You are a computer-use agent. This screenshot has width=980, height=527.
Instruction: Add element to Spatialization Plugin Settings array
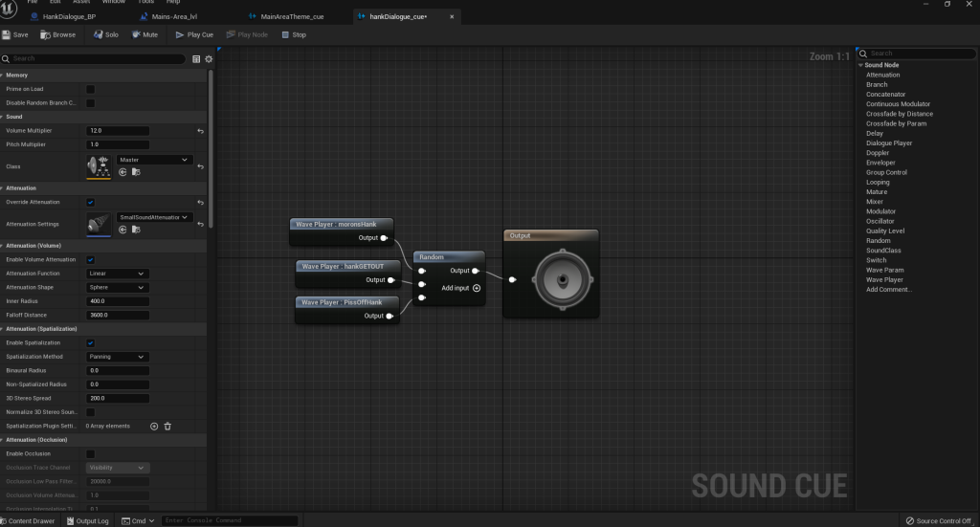[x=154, y=426]
